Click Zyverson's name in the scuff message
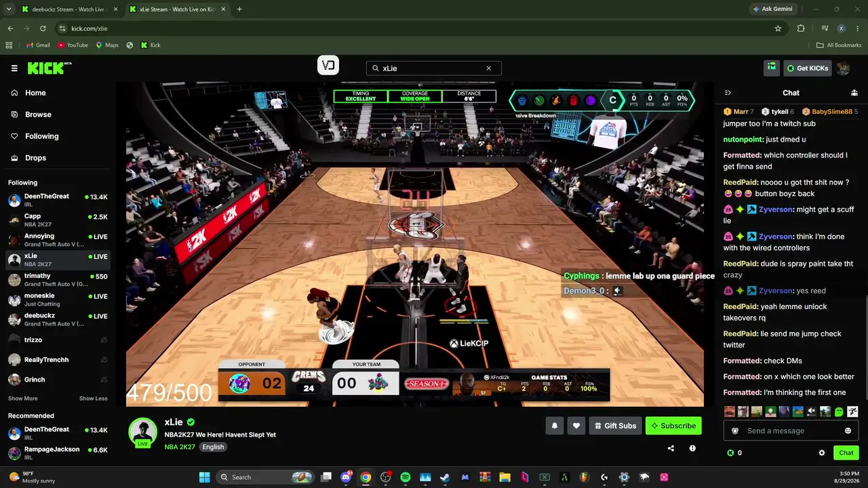Viewport: 868px width, 488px height. click(x=776, y=209)
